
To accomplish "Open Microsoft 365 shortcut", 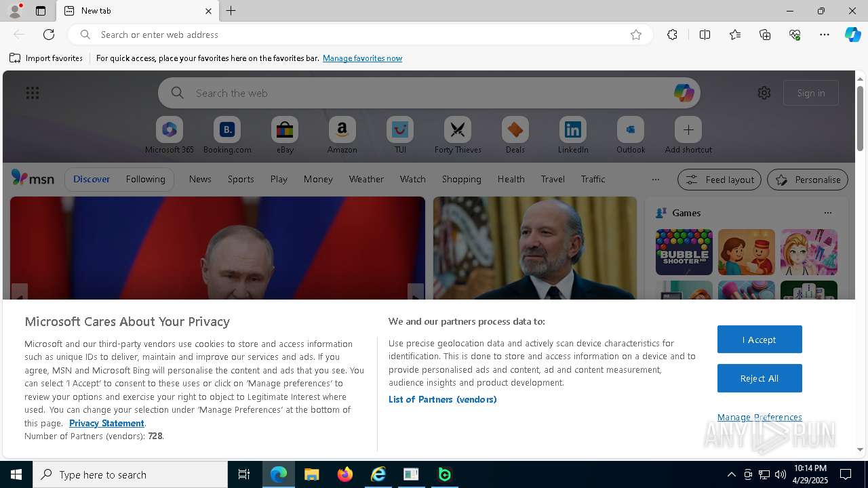I will [x=170, y=135].
